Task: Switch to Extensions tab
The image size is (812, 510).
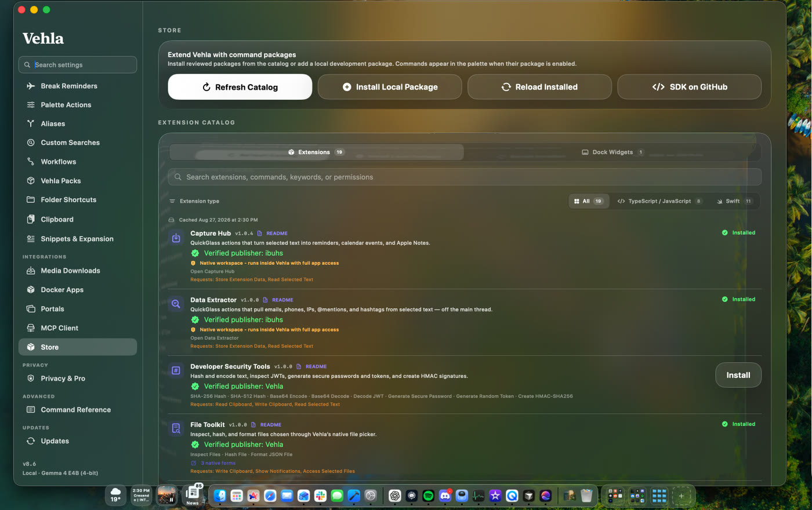Action: pos(316,152)
